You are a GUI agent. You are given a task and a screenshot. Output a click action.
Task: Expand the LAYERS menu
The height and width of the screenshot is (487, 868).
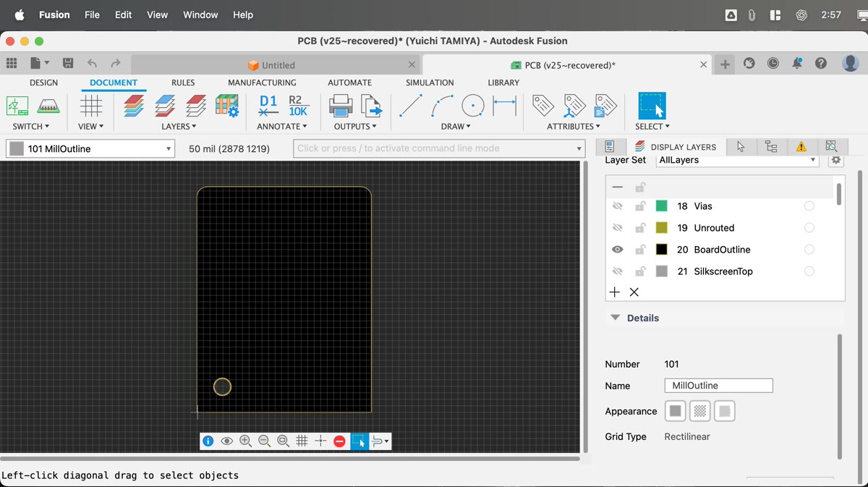(x=179, y=126)
